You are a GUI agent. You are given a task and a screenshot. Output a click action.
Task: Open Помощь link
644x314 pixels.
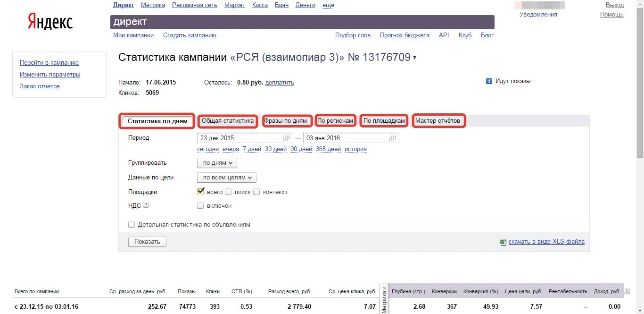(612, 15)
